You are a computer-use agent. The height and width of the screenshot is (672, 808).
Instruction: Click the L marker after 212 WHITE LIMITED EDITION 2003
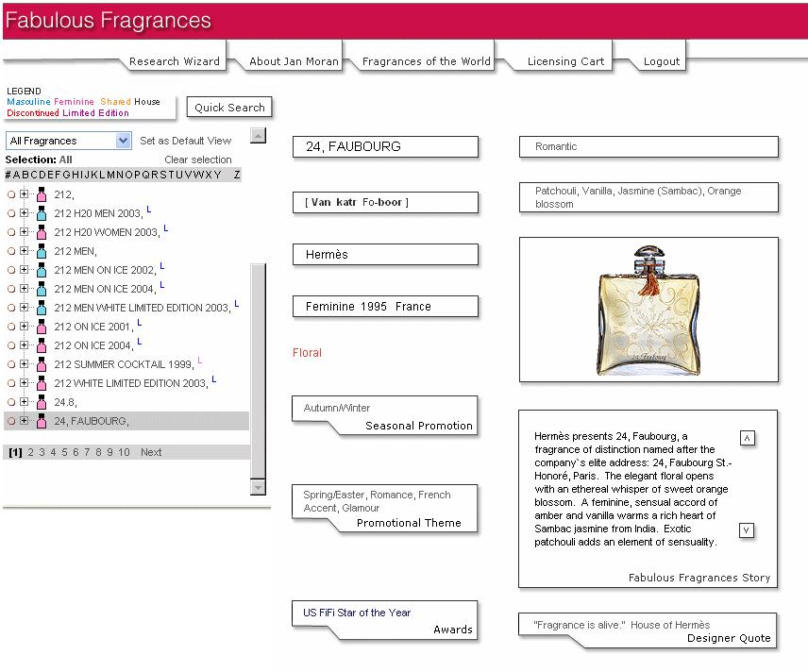click(214, 379)
